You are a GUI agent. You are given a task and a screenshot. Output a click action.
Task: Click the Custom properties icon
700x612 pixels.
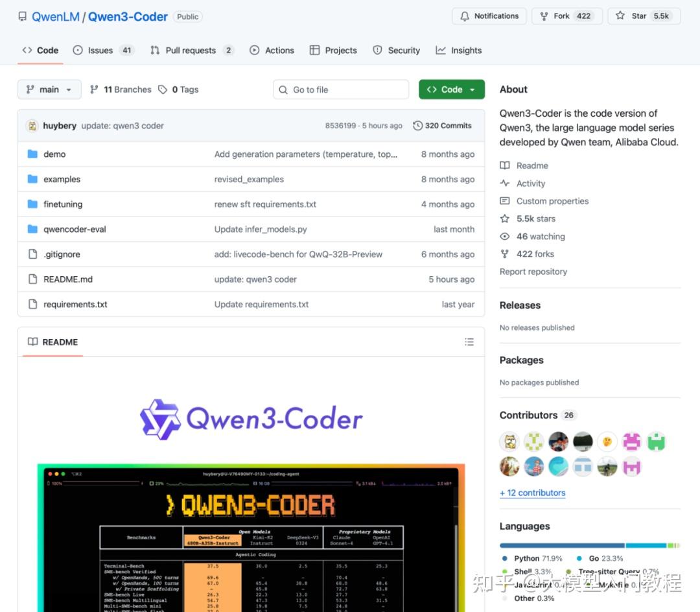pyautogui.click(x=504, y=201)
